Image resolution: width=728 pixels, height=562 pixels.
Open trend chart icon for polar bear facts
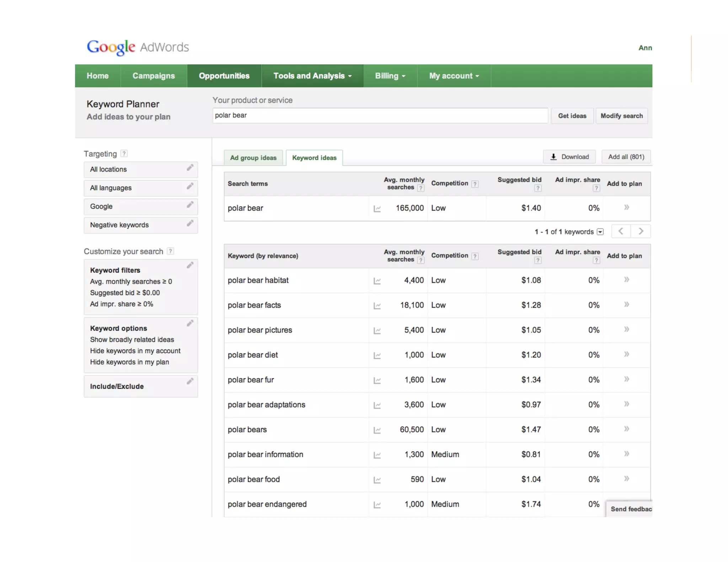click(377, 306)
